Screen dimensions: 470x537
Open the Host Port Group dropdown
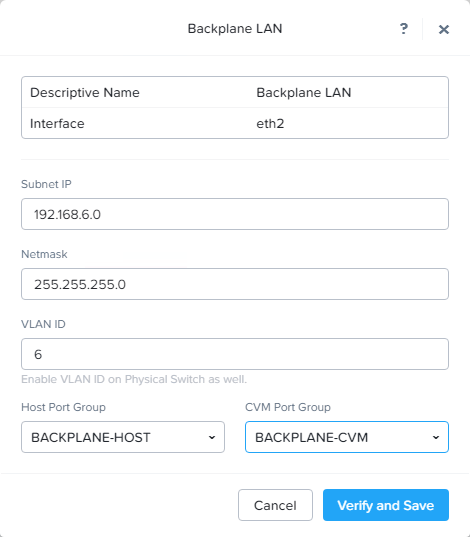pyautogui.click(x=123, y=437)
